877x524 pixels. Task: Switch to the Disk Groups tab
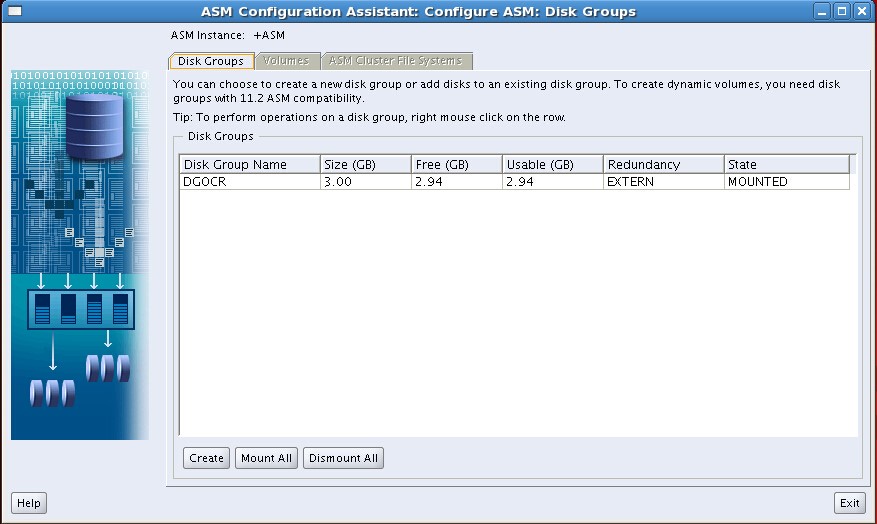coord(211,61)
